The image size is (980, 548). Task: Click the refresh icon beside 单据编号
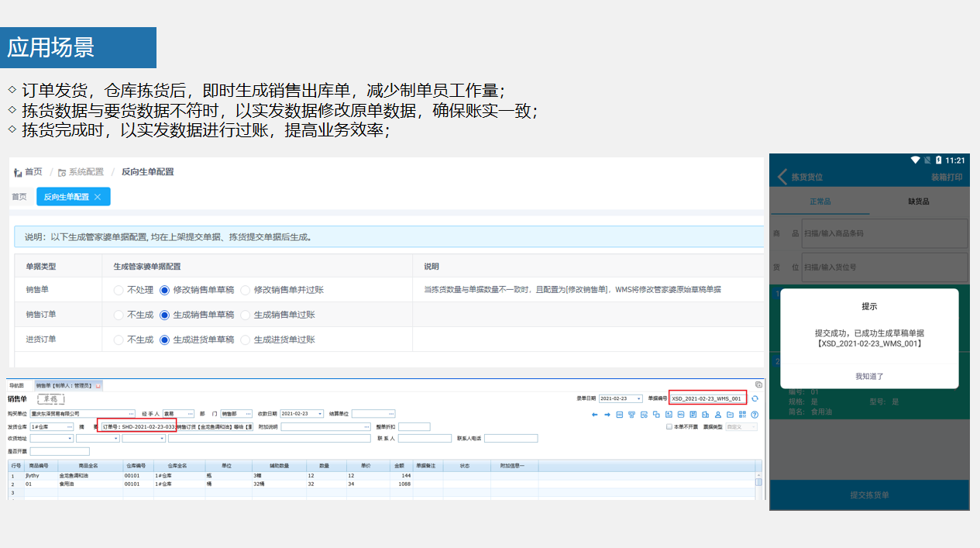click(755, 398)
